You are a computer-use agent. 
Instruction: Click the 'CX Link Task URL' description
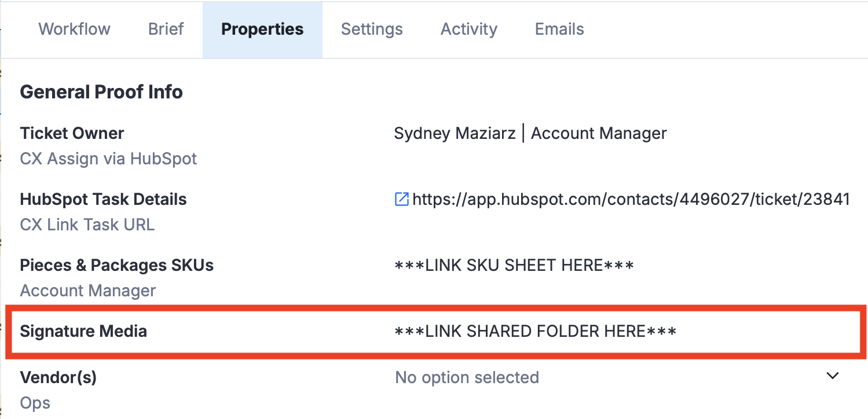pyautogui.click(x=87, y=225)
